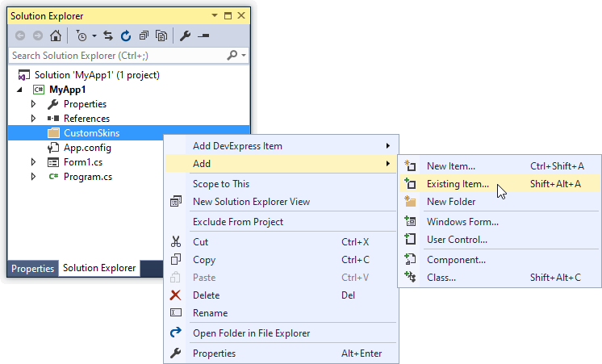Click Sync with Active Document icon
The image size is (602, 364).
108,36
